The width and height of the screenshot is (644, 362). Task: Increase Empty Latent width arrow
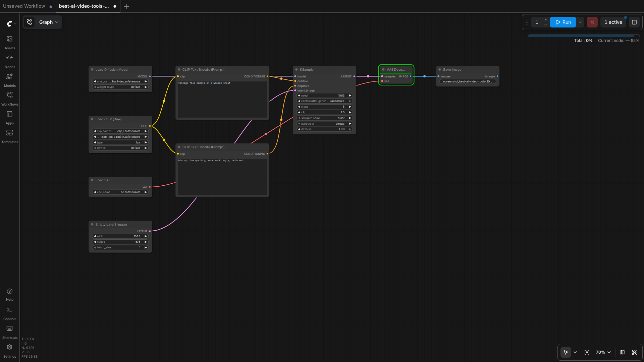click(146, 236)
